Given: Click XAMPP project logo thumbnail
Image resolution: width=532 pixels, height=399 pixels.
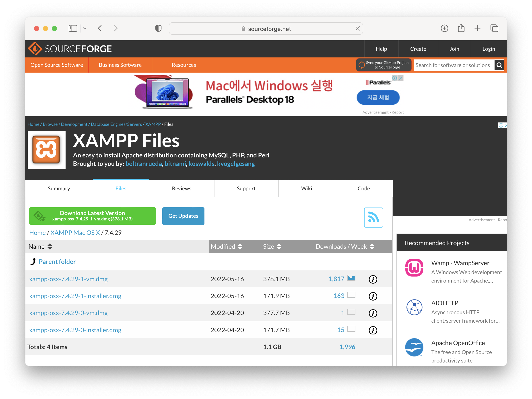Looking at the screenshot, I should pyautogui.click(x=46, y=150).
